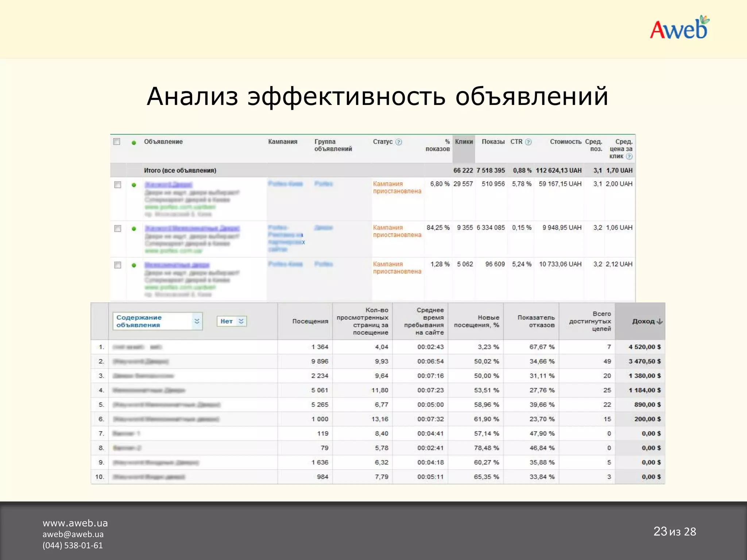This screenshot has width=747, height=560.
Task: Click the slide title Анализ эффективность объявлений
Action: [378, 97]
